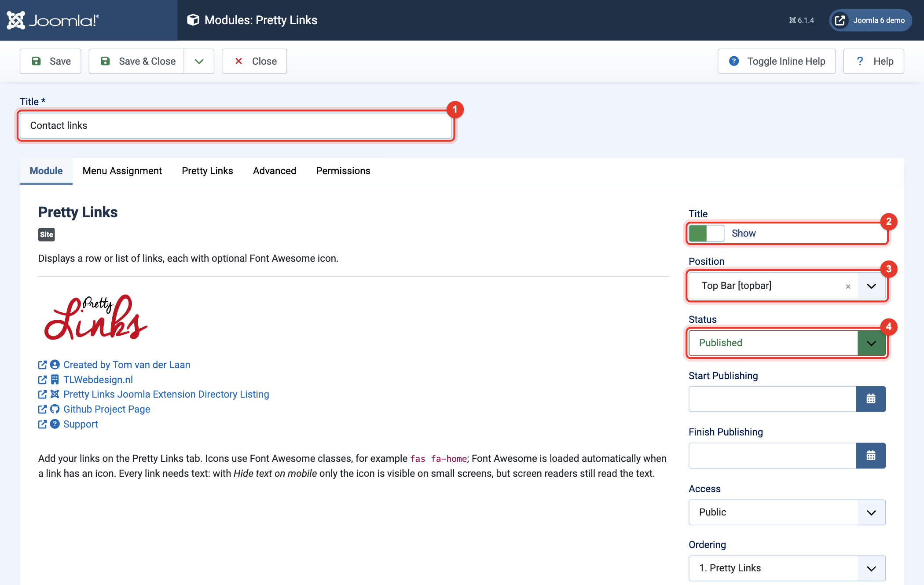Switch to the Advanced tab
The width and height of the screenshot is (924, 585).
coord(275,171)
